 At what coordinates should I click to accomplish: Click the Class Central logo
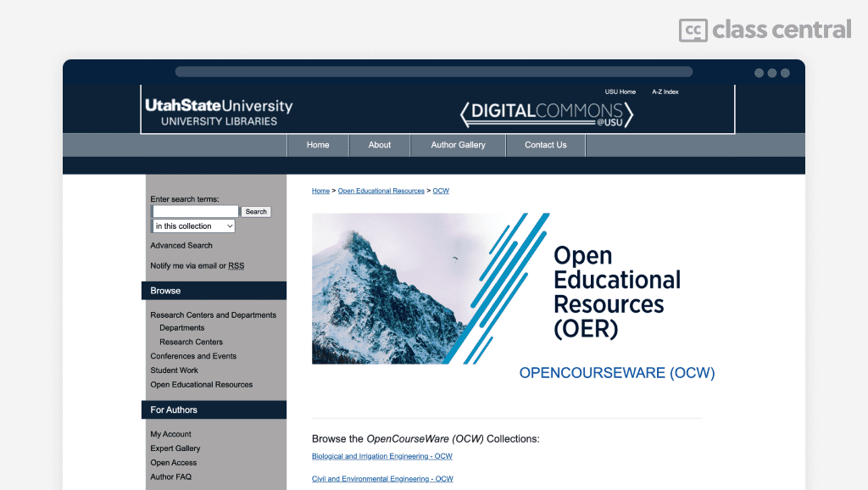(x=765, y=30)
